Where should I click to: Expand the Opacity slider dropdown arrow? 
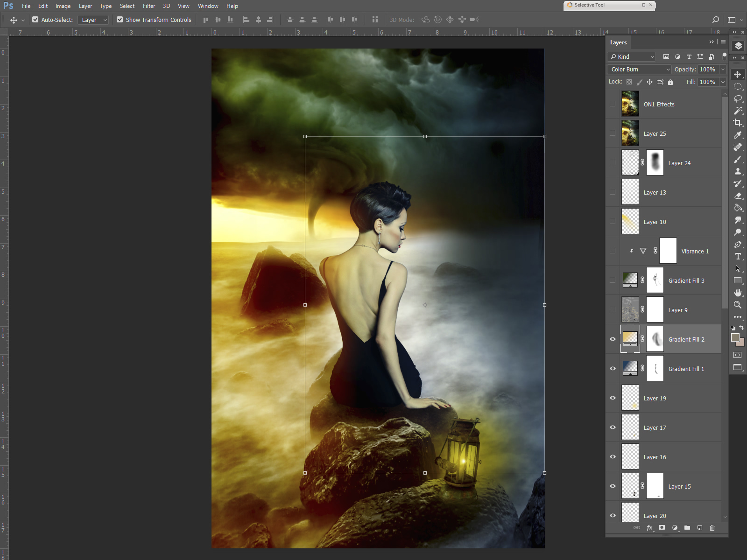(723, 69)
